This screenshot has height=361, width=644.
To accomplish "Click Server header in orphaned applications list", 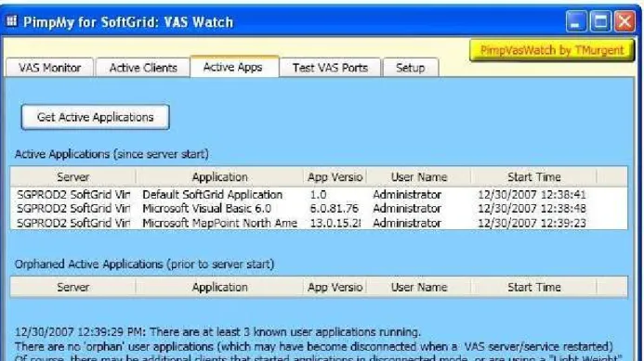I will [x=73, y=287].
